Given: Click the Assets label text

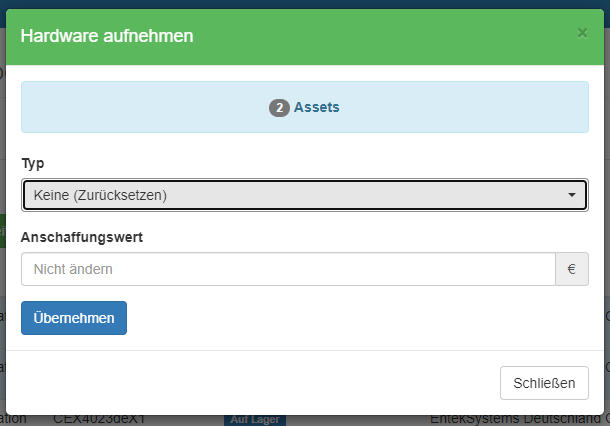Looking at the screenshot, I should [316, 107].
